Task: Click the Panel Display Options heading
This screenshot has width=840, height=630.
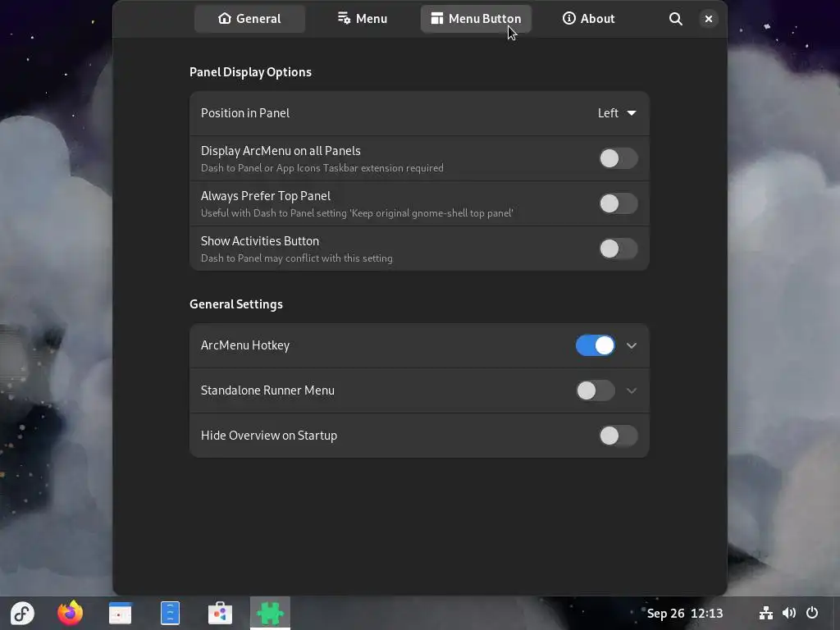Action: tap(250, 72)
